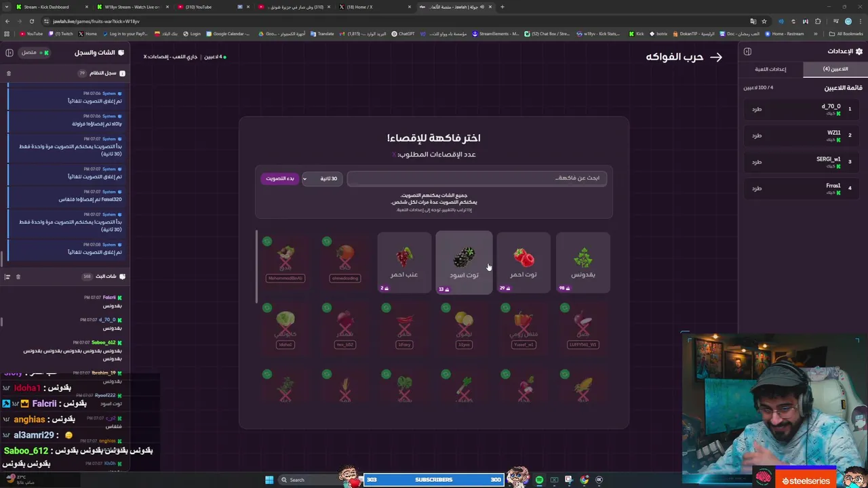
Task: Clear the stream chat with trash icon
Action: 18,277
